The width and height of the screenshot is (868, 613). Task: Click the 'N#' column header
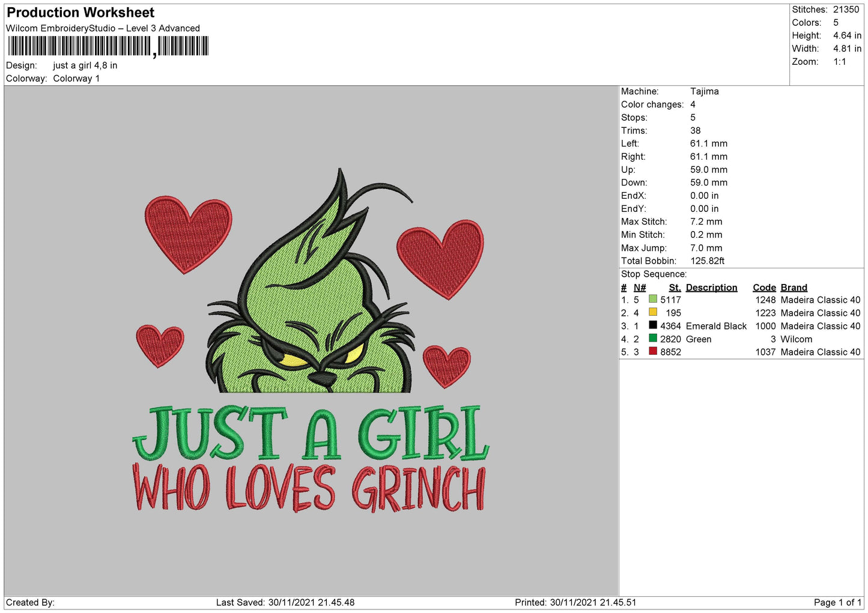pos(640,288)
